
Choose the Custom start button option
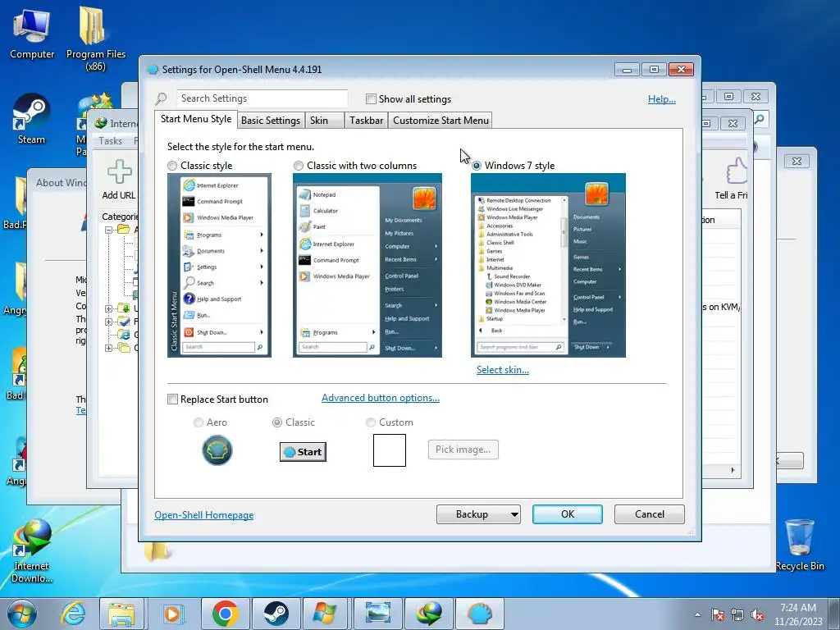(370, 422)
